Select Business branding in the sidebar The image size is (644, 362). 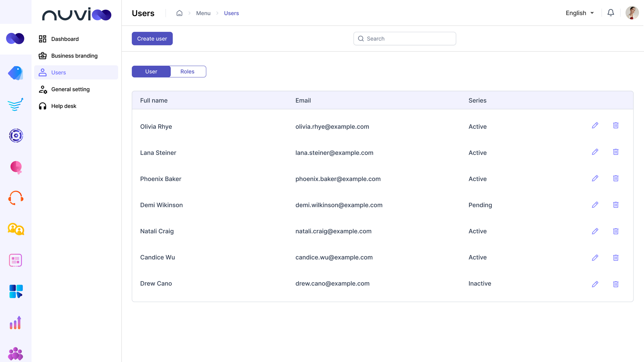pos(74,56)
